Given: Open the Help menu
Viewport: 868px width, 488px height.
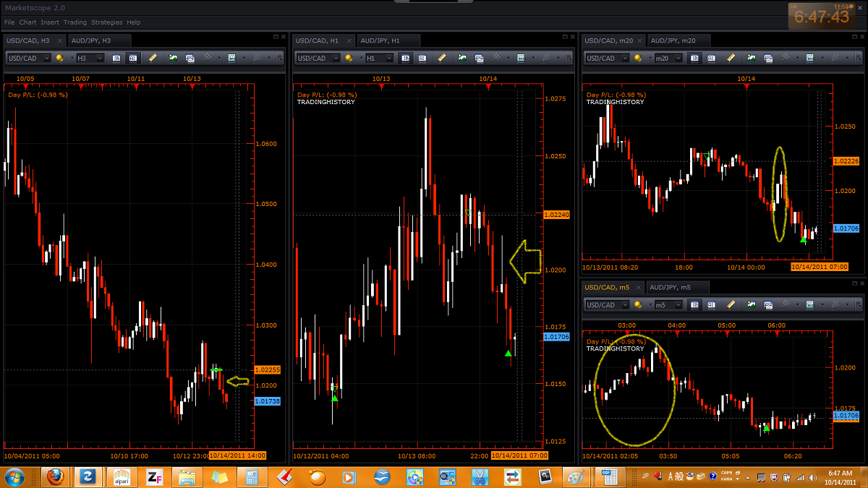Looking at the screenshot, I should (x=134, y=22).
